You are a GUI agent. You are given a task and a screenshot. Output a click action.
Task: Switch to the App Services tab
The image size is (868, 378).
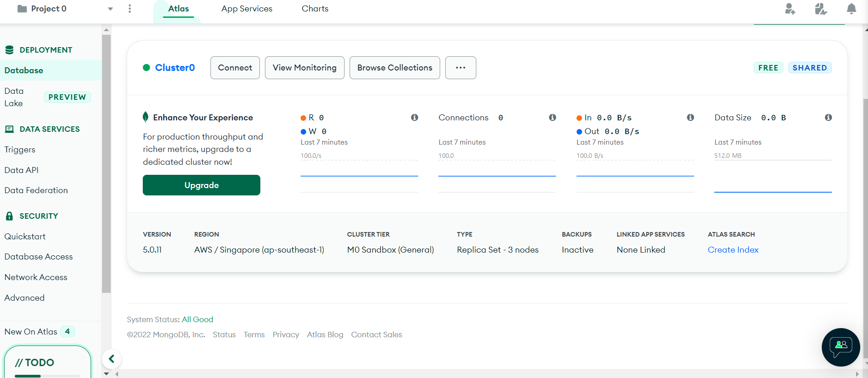click(x=247, y=9)
